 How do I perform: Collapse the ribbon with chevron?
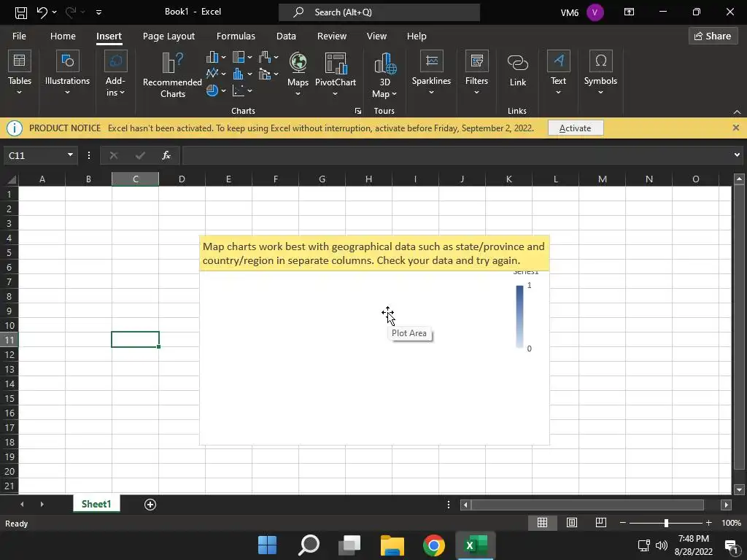737,112
